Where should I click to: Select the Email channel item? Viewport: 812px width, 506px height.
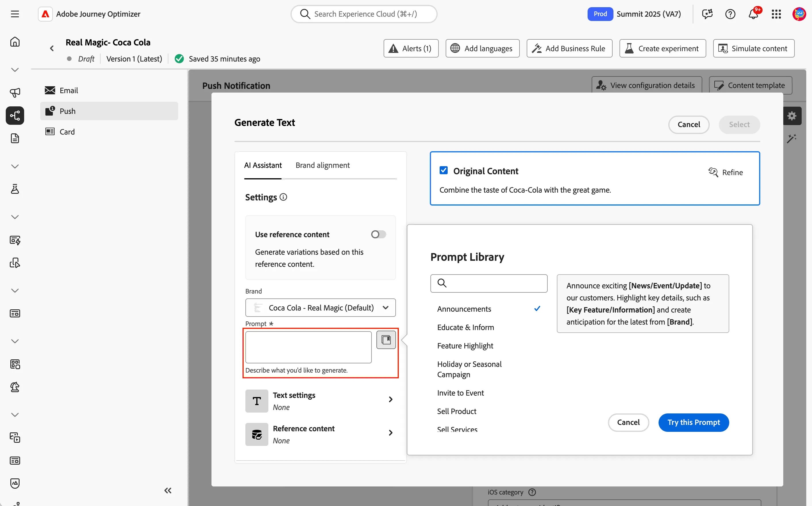pyautogui.click(x=109, y=90)
